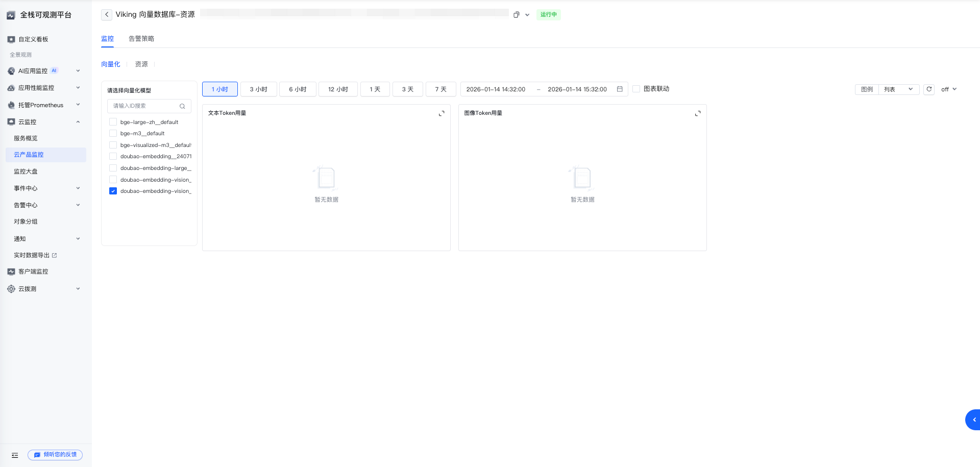Select the 1 天 time range
This screenshot has width=980, height=467.
coord(375,89)
